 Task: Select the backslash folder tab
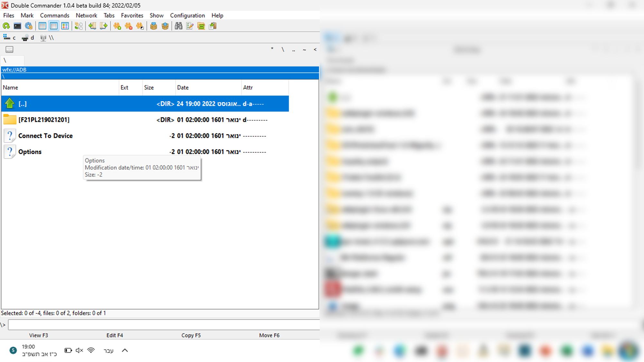click(12, 60)
